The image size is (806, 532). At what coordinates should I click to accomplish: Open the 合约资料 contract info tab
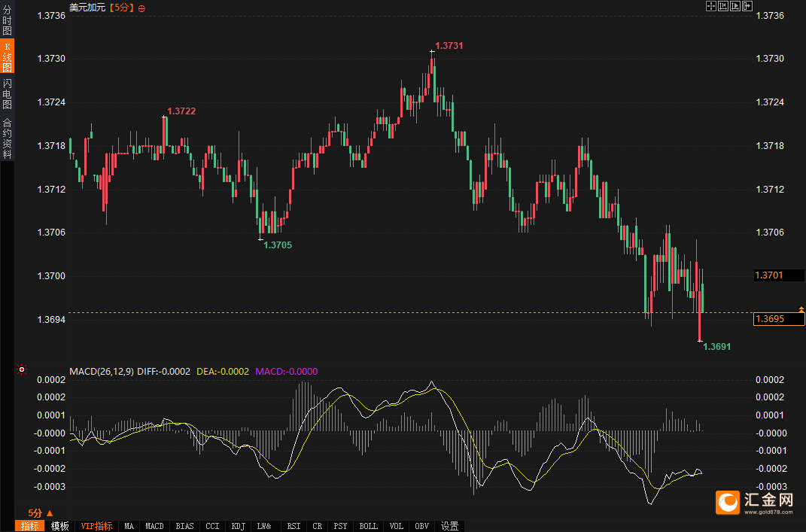[7, 138]
